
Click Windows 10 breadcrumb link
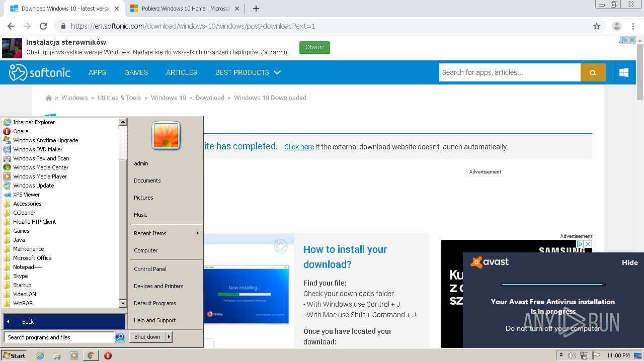pos(169,98)
